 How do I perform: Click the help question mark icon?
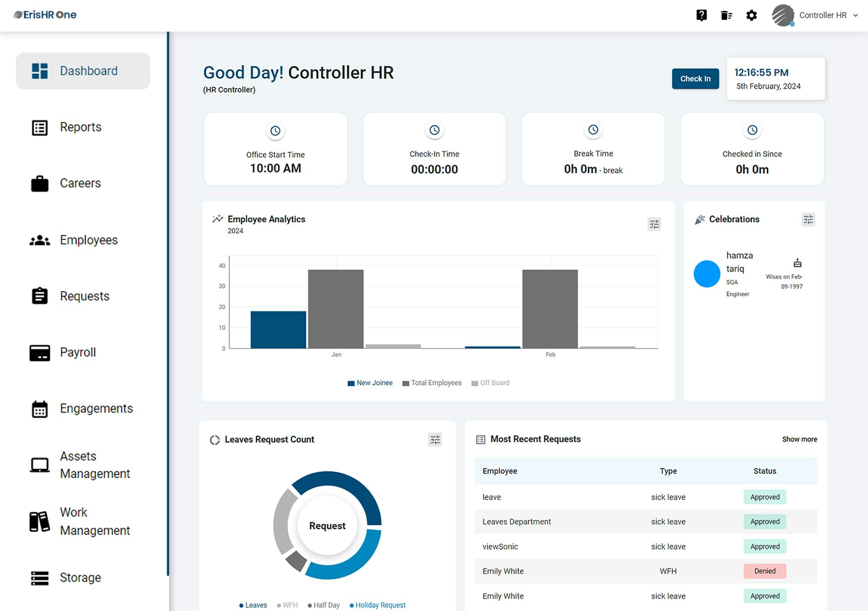point(701,16)
